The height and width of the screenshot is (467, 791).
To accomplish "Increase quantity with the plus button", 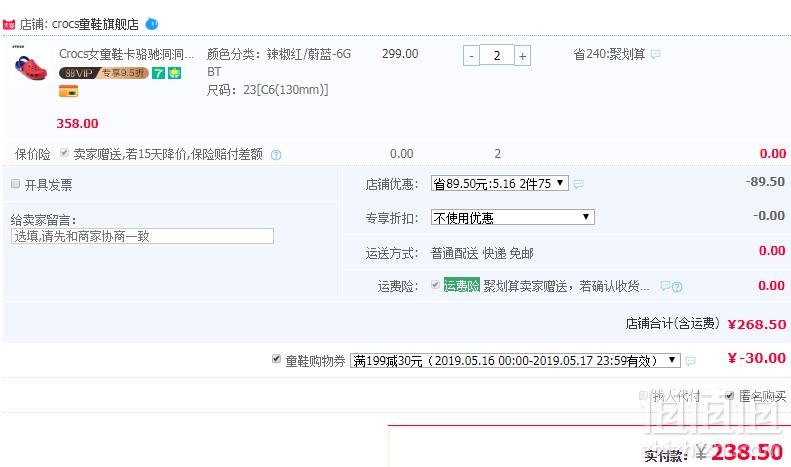I will (523, 56).
